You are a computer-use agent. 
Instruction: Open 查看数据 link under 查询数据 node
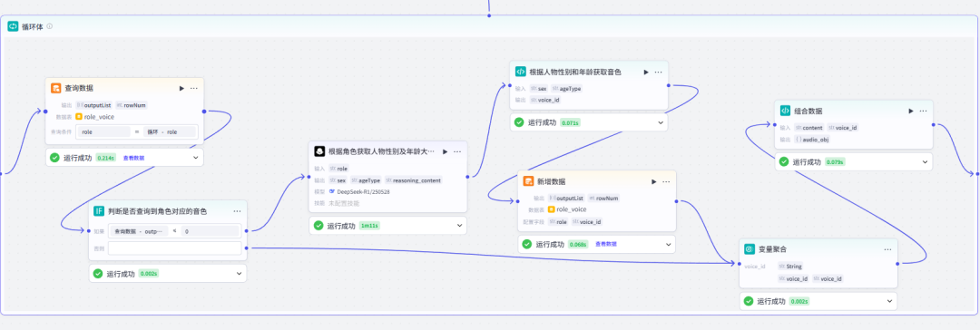[133, 158]
